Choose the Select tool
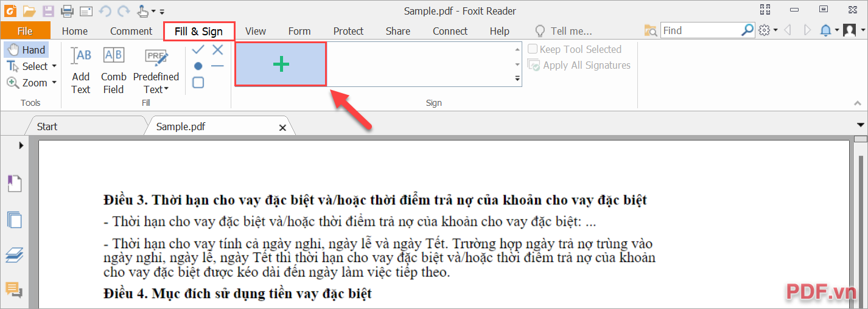This screenshot has height=309, width=868. click(29, 66)
